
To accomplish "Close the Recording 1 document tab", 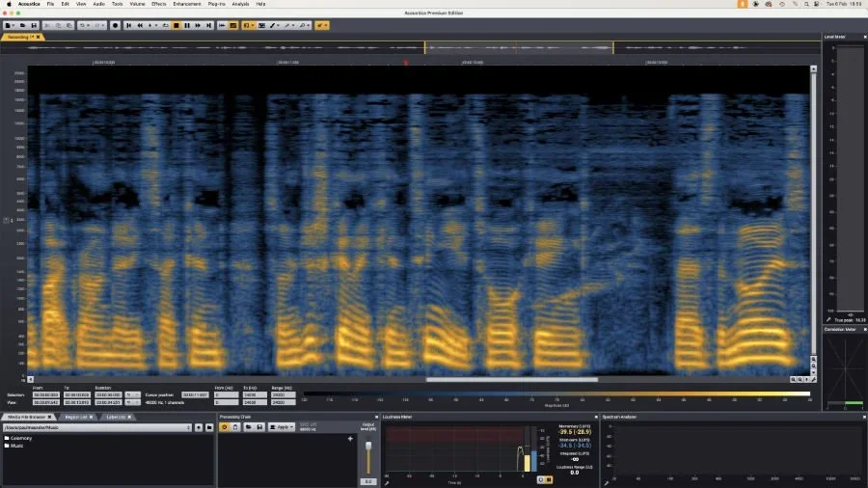I will click(39, 37).
